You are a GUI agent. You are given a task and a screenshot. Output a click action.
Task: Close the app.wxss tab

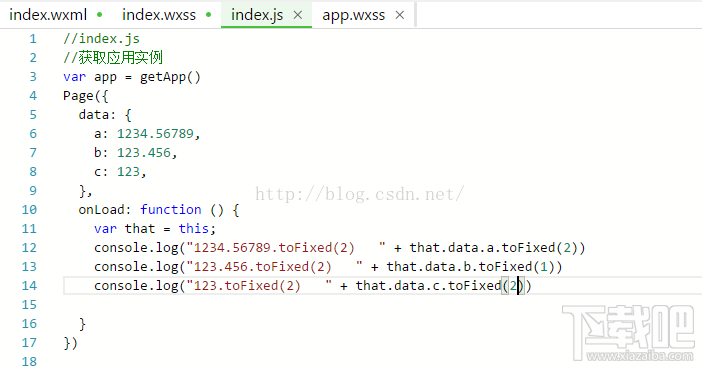[x=400, y=15]
